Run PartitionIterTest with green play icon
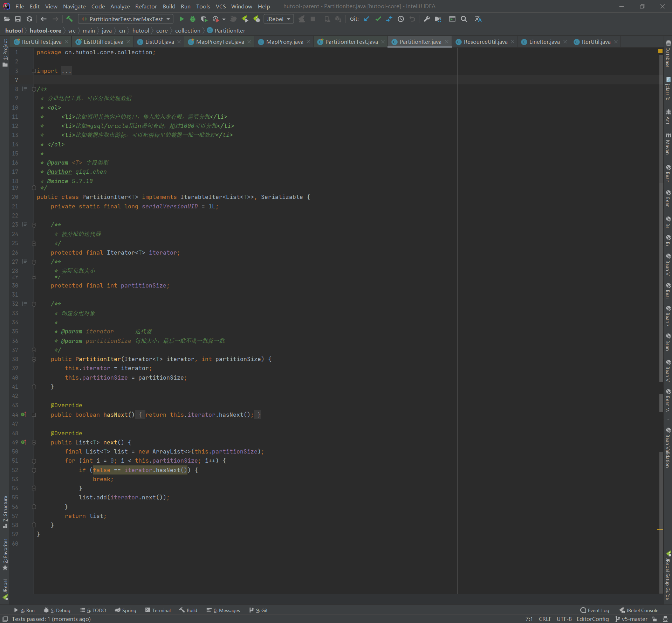The image size is (672, 623). [181, 19]
